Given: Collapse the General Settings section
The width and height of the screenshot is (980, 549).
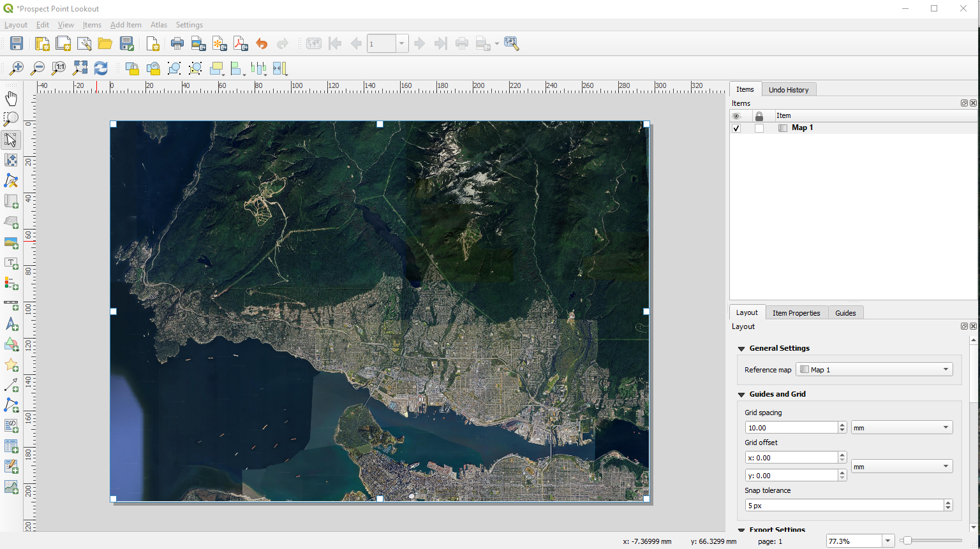Looking at the screenshot, I should coord(741,349).
